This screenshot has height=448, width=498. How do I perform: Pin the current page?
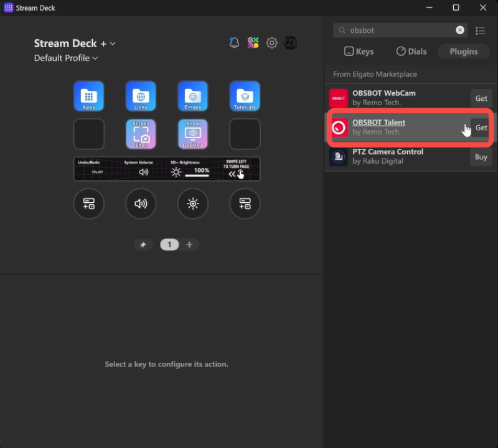coord(143,245)
